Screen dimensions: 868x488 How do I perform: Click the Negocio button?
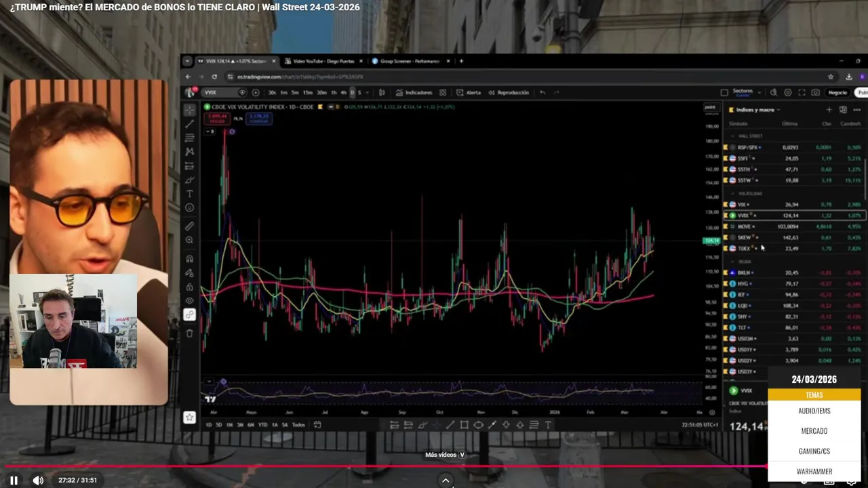tap(837, 92)
